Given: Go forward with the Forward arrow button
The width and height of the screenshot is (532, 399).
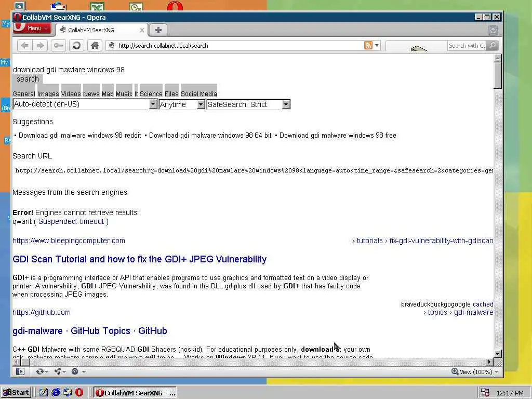Looking at the screenshot, I should (41, 46).
